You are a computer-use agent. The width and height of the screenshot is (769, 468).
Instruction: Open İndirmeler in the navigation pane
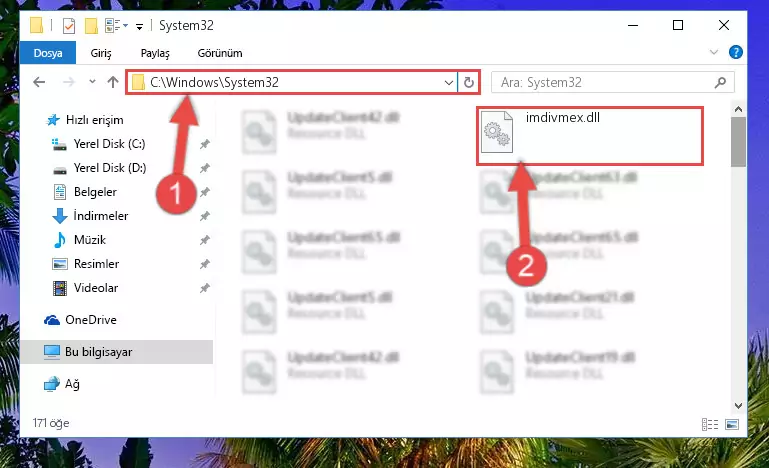[x=101, y=216]
